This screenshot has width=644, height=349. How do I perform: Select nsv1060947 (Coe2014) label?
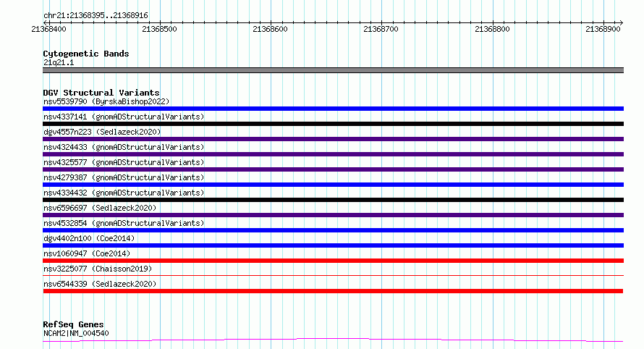pos(87,253)
